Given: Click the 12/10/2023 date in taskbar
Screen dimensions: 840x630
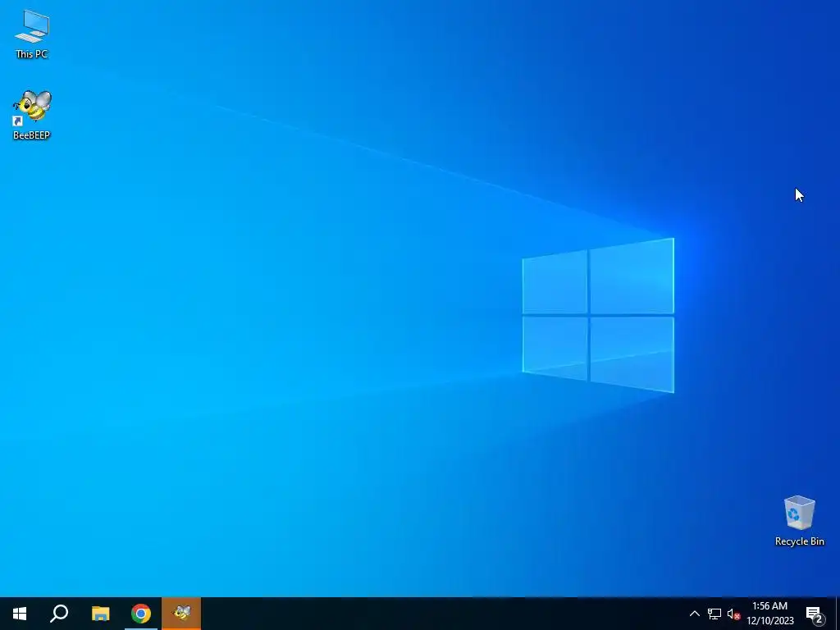Looking at the screenshot, I should 769,621.
